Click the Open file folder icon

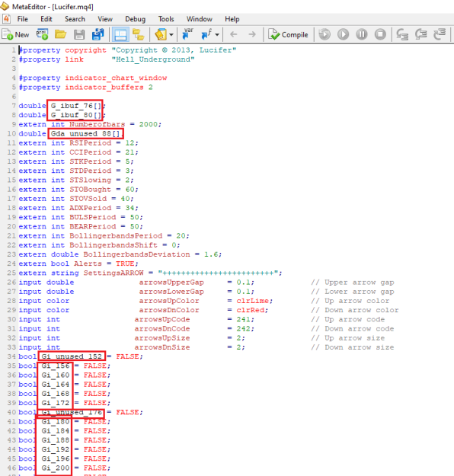click(x=60, y=34)
